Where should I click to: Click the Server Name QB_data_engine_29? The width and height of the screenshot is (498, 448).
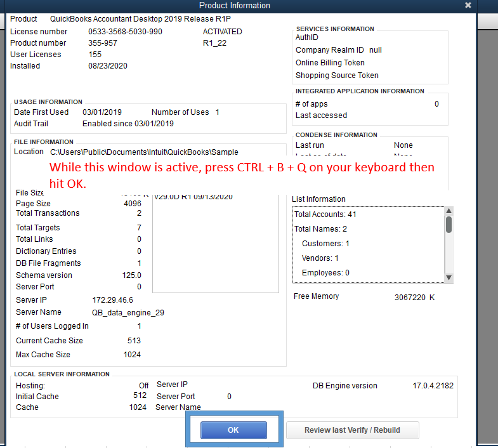pos(128,313)
